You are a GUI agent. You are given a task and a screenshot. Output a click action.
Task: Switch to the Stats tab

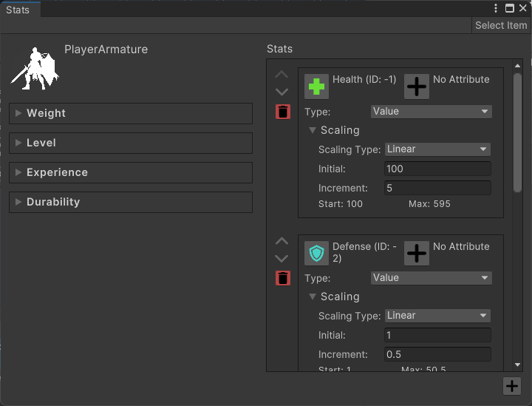pyautogui.click(x=18, y=10)
